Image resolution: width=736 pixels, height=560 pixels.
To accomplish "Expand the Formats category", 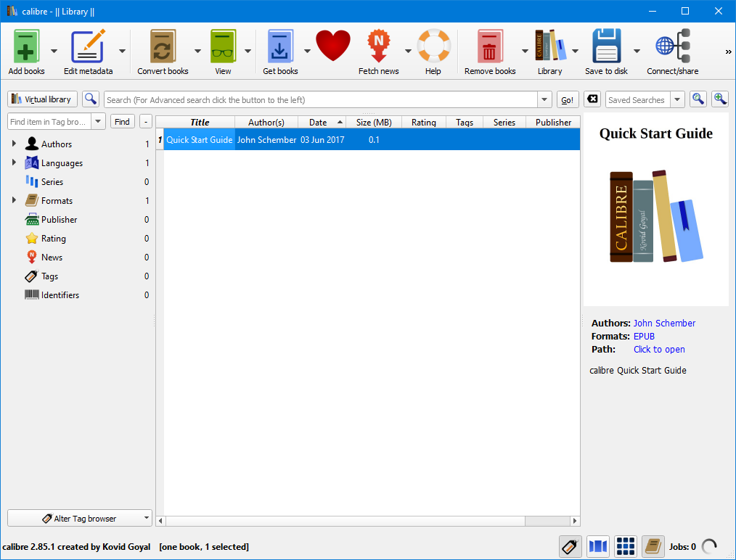I will pyautogui.click(x=14, y=200).
